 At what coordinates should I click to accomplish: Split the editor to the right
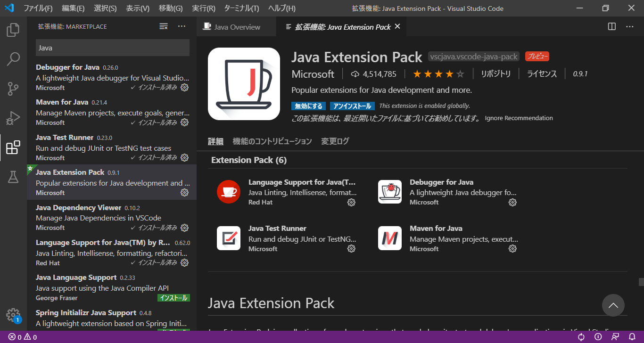[x=612, y=27]
